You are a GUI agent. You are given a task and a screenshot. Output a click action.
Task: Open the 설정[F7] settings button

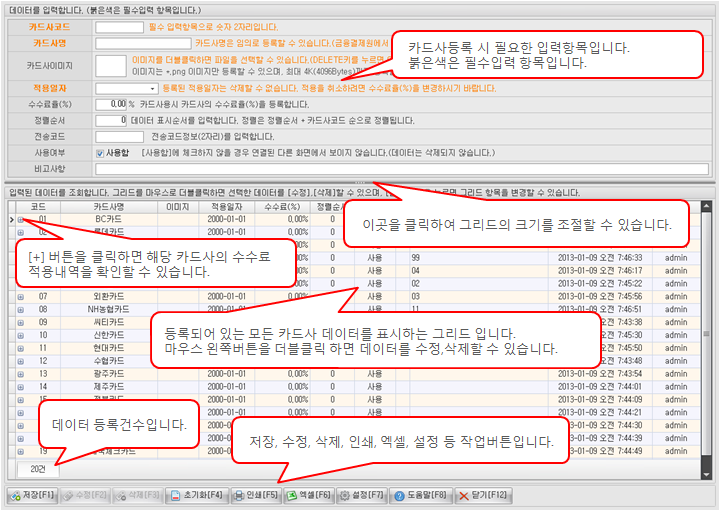tap(362, 495)
